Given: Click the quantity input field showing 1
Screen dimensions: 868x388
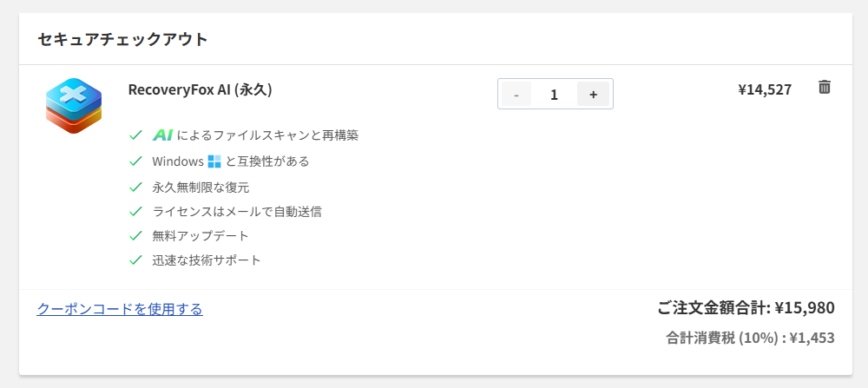Looking at the screenshot, I should (555, 95).
